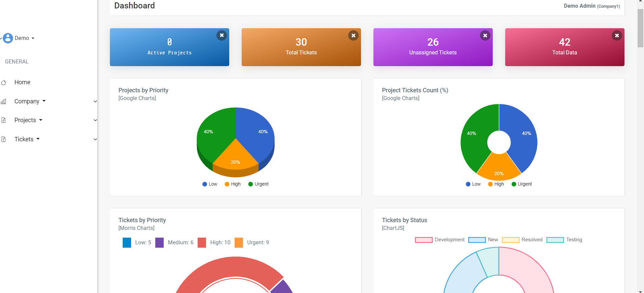Click the red High: 10 color swatch

pyautogui.click(x=202, y=243)
